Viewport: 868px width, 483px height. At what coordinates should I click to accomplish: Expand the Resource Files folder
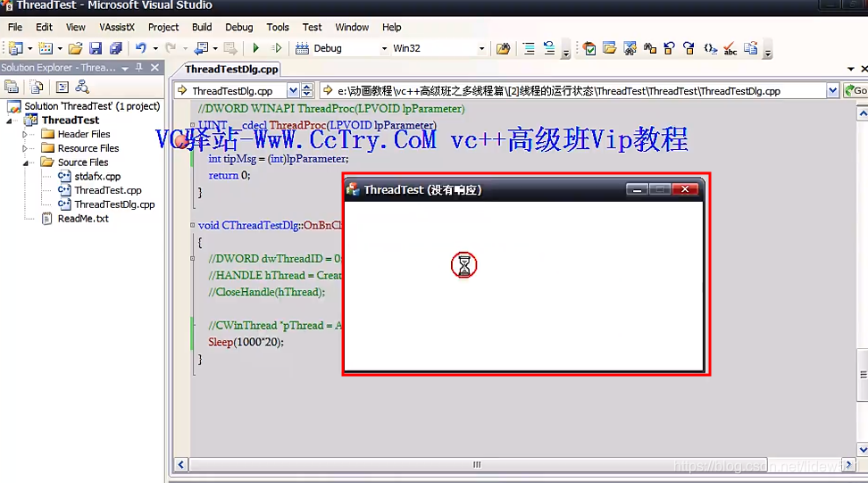[x=24, y=148]
